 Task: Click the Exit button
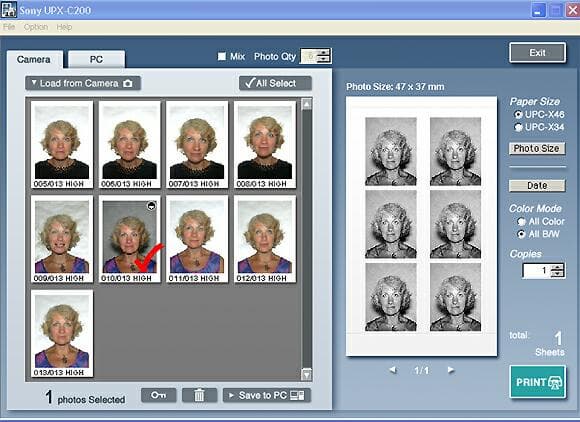537,53
